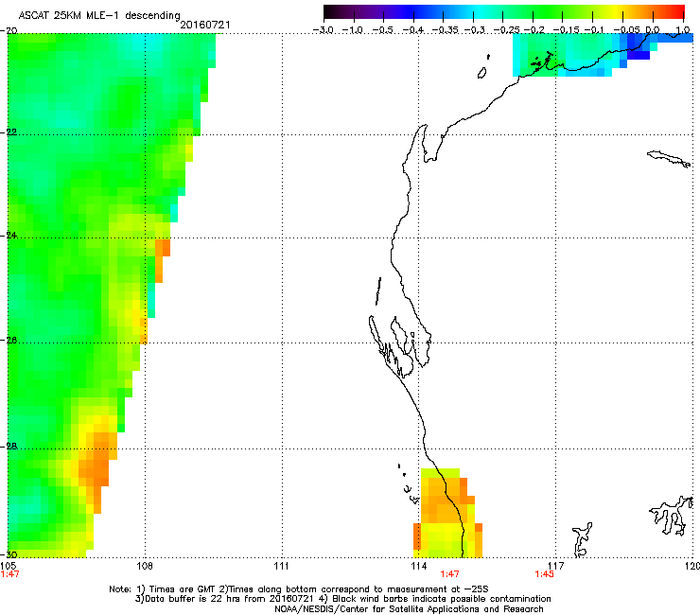
Task: Click the color bar near the -0.2 label
Action: coord(533,12)
